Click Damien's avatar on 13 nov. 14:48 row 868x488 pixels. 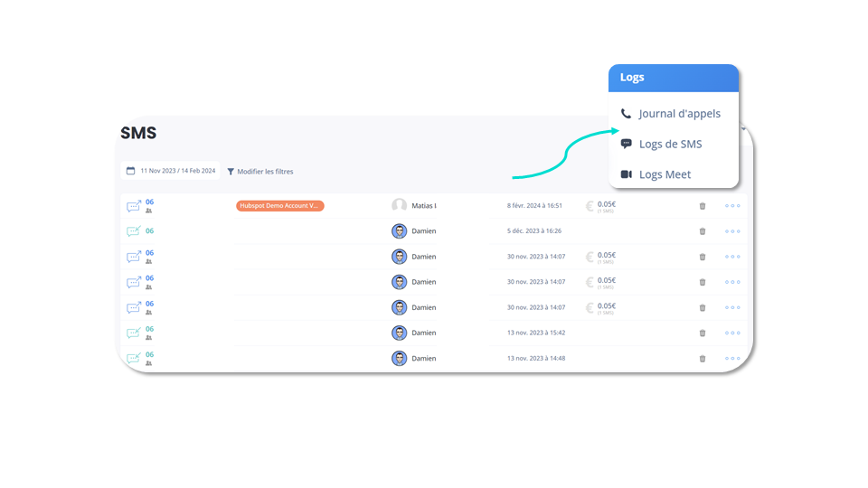[x=399, y=359]
